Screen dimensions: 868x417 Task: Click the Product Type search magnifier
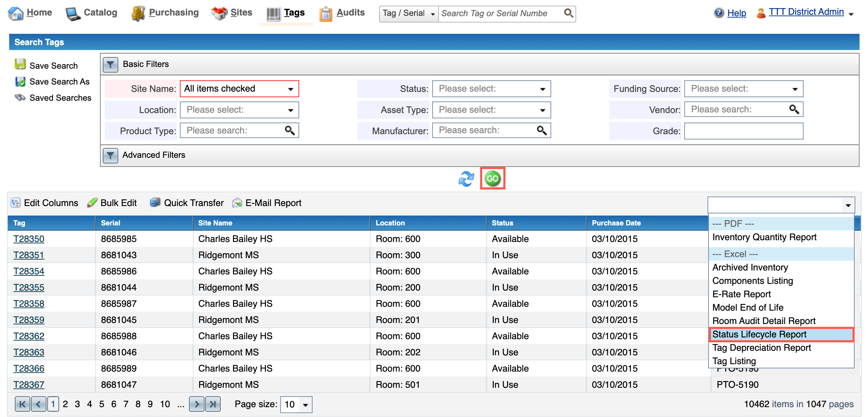[x=290, y=130]
